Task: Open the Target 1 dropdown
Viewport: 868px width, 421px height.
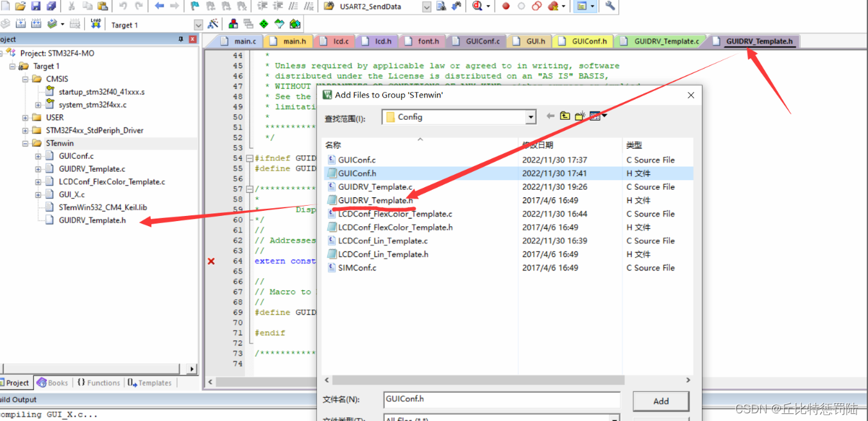Action: point(198,25)
